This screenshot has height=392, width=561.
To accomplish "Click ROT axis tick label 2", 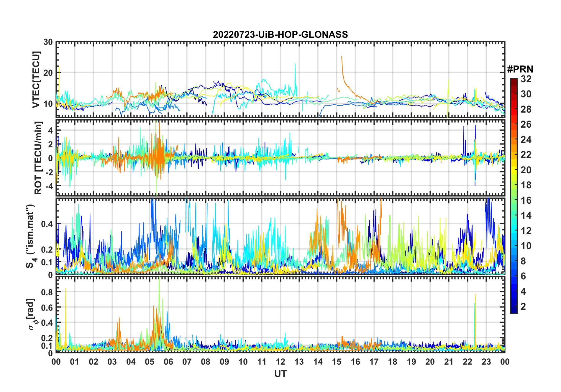I will point(51,144).
